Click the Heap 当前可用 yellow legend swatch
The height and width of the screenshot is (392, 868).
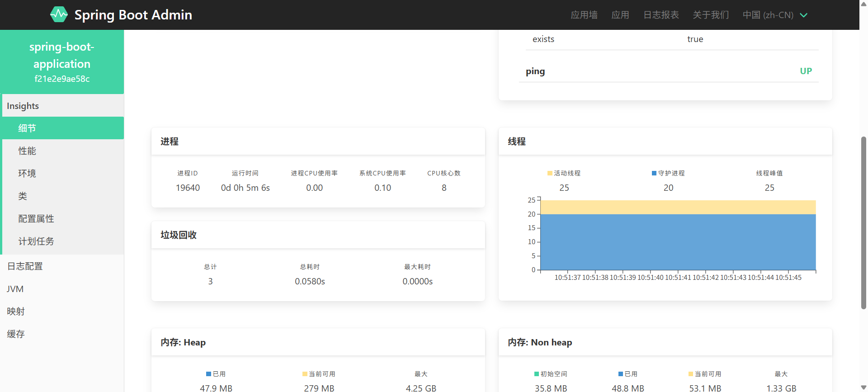click(305, 374)
